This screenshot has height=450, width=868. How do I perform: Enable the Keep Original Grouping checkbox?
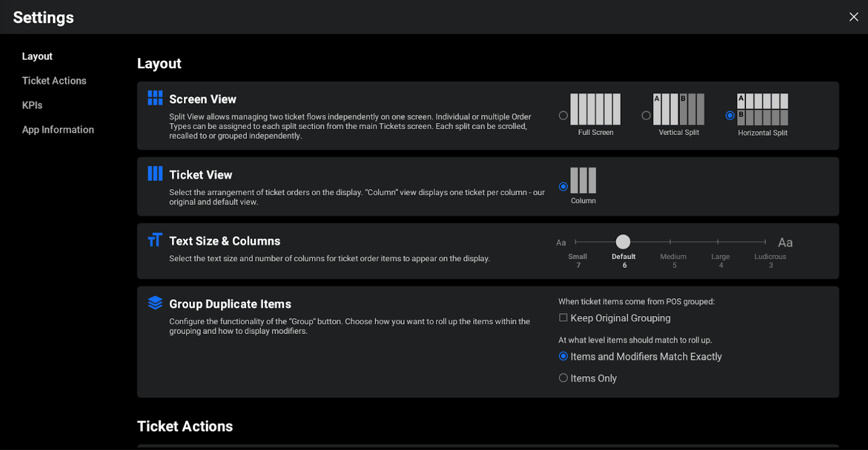point(563,318)
